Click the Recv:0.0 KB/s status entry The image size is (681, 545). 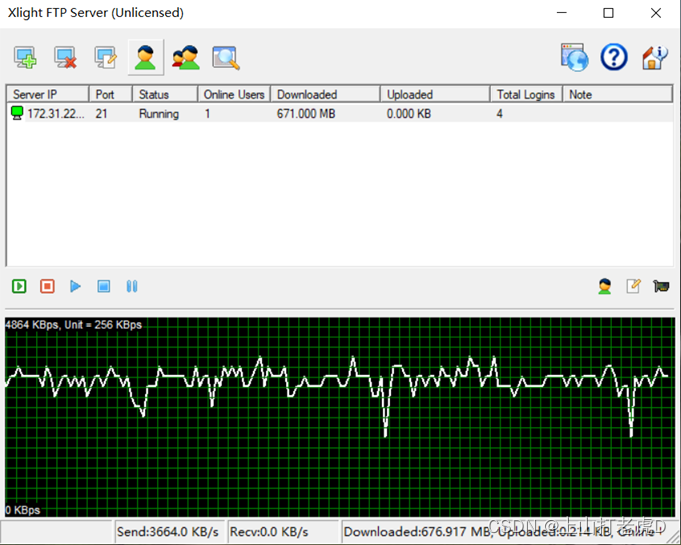(x=282, y=532)
